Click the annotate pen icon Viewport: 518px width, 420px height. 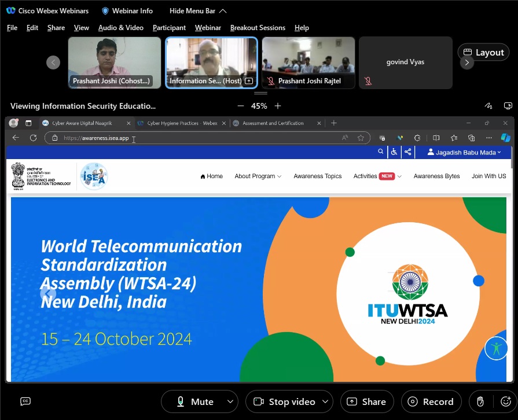tap(489, 106)
